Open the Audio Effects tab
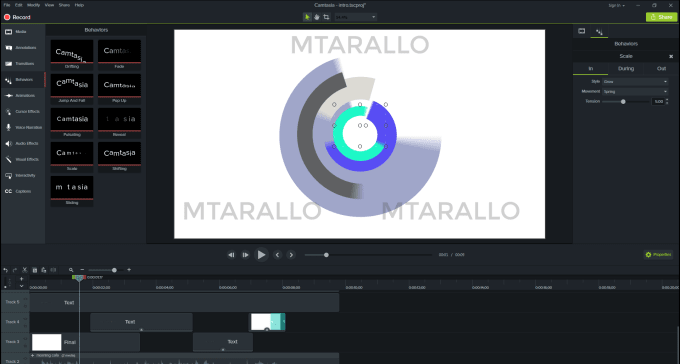 [x=23, y=144]
